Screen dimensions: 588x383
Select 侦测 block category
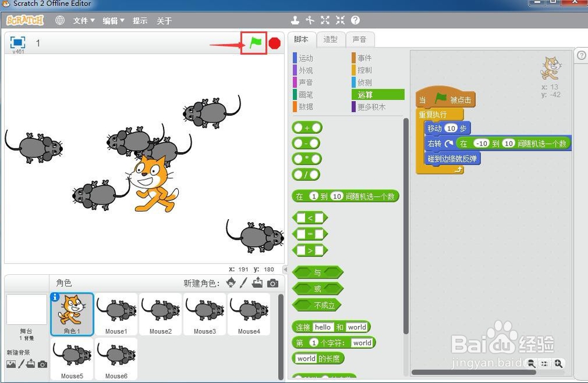(x=362, y=82)
